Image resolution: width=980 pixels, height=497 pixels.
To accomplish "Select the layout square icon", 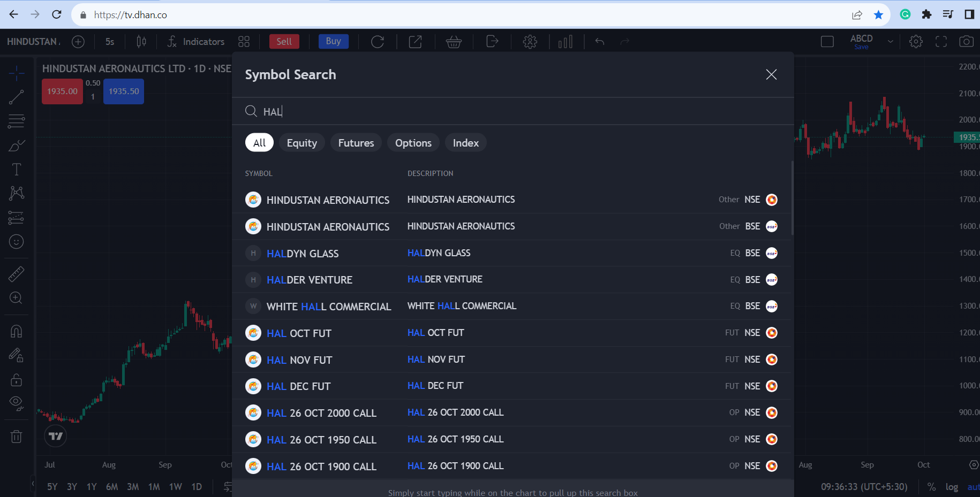I will tap(827, 42).
